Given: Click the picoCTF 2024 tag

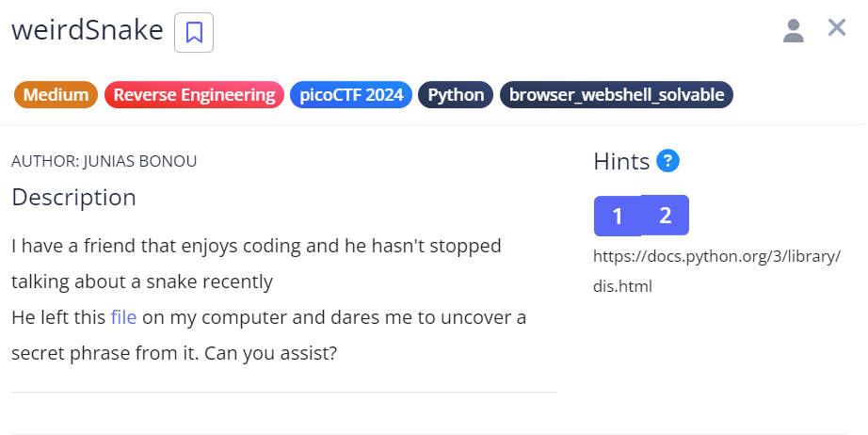Looking at the screenshot, I should [x=350, y=94].
